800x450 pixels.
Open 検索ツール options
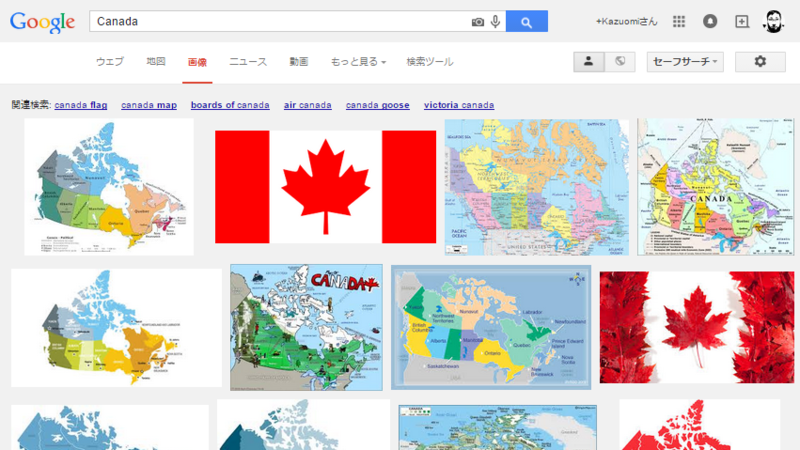pyautogui.click(x=430, y=62)
